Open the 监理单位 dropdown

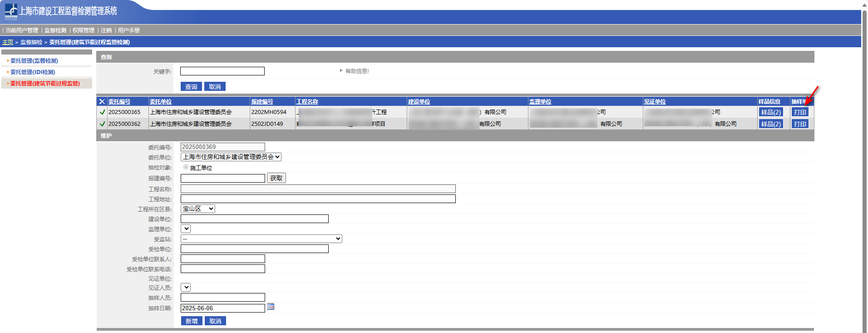coord(186,229)
